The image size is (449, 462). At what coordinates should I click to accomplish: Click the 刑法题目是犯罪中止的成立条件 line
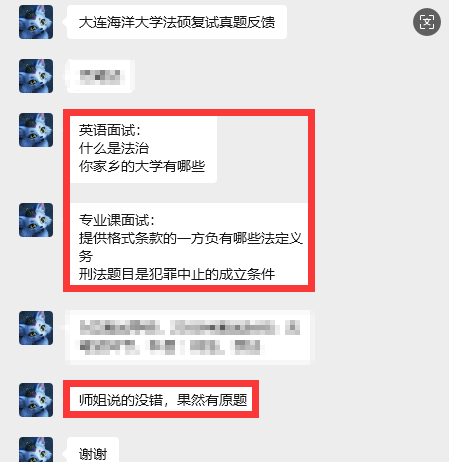click(x=177, y=274)
